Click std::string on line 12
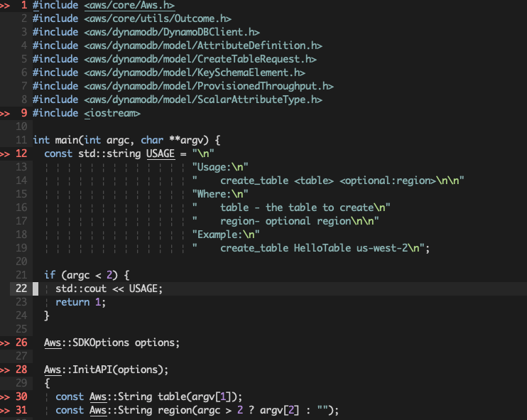The image size is (527, 420). coord(109,154)
